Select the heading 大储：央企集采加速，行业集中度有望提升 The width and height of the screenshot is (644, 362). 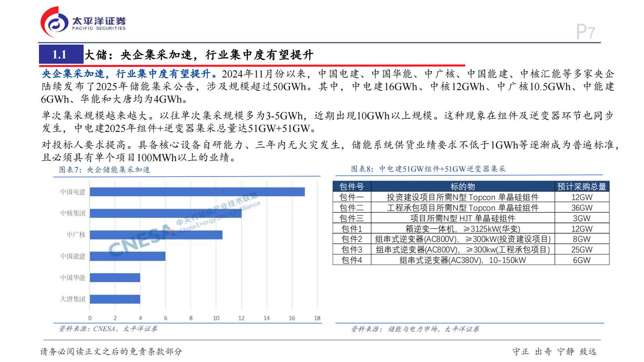(199, 55)
